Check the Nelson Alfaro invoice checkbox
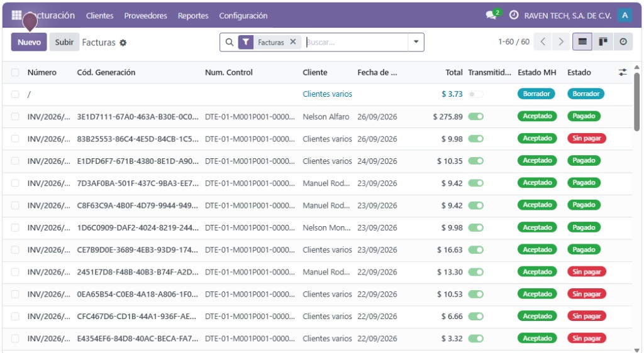The width and height of the screenshot is (644, 353). (15, 116)
